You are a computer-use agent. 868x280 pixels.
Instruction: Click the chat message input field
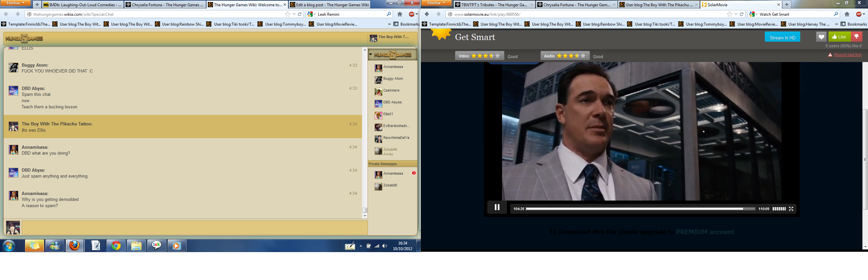click(194, 227)
